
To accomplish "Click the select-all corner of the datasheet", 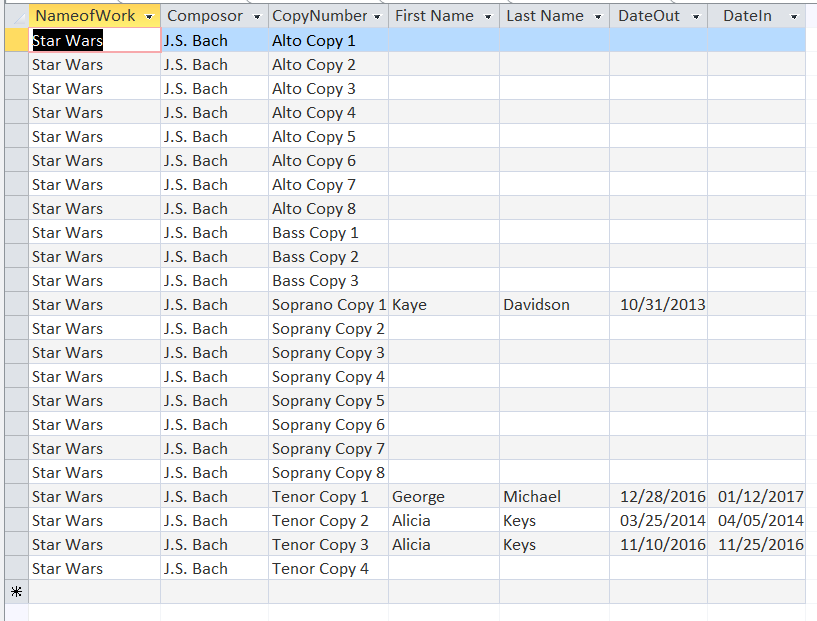I will (17, 16).
